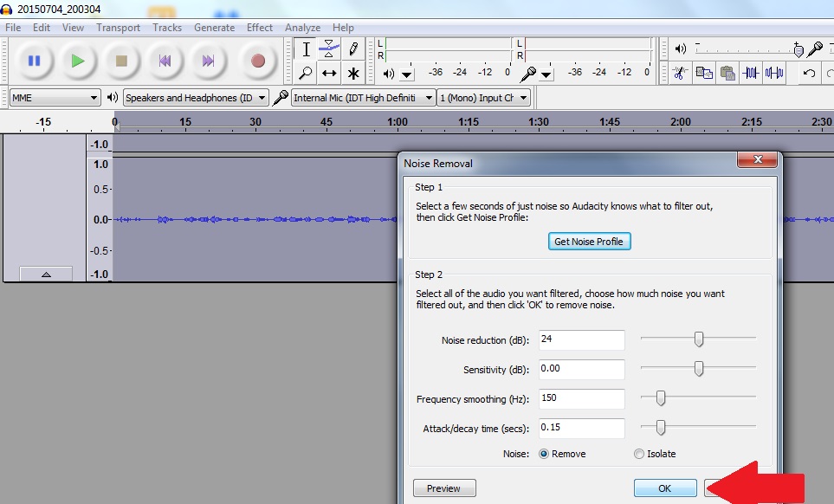Image resolution: width=834 pixels, height=504 pixels.
Task: Adjust the Noise reduction slider
Action: pyautogui.click(x=698, y=338)
